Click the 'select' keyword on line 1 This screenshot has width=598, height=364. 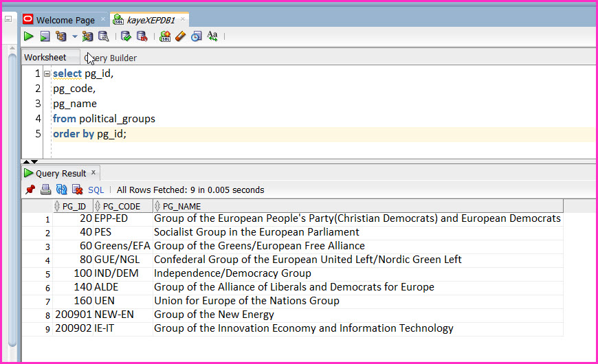coord(67,73)
